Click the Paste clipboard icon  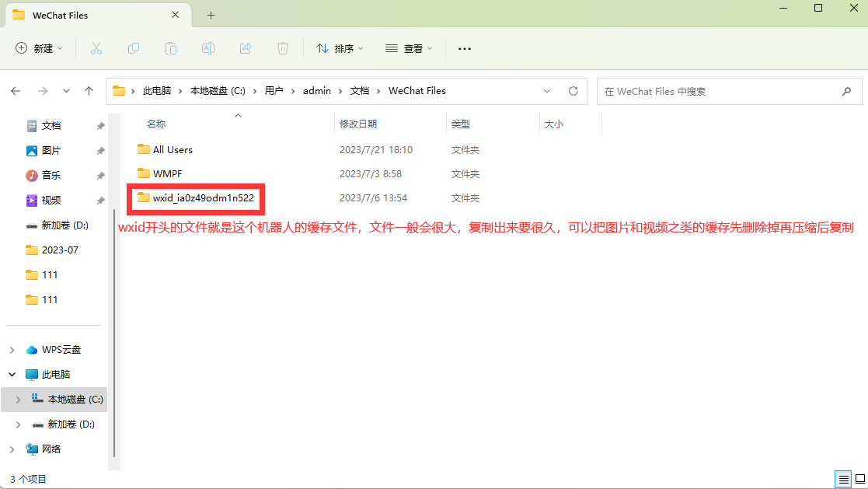tap(171, 48)
